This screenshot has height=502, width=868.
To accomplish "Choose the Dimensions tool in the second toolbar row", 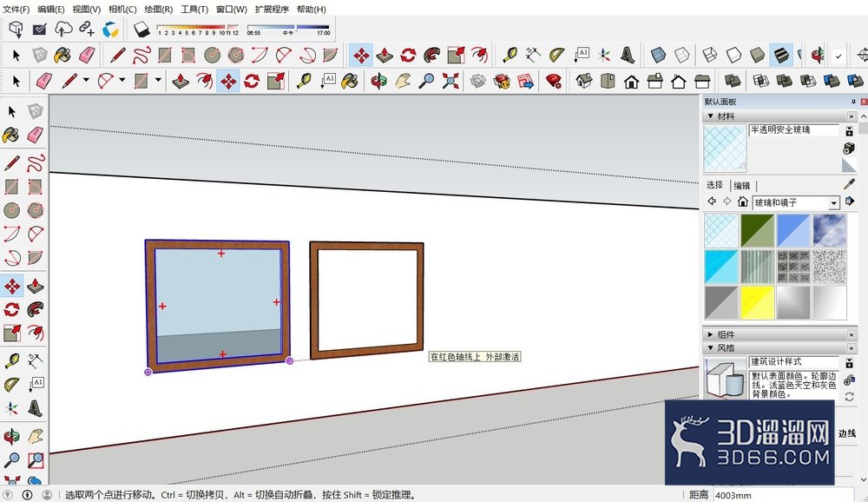I will (x=533, y=56).
